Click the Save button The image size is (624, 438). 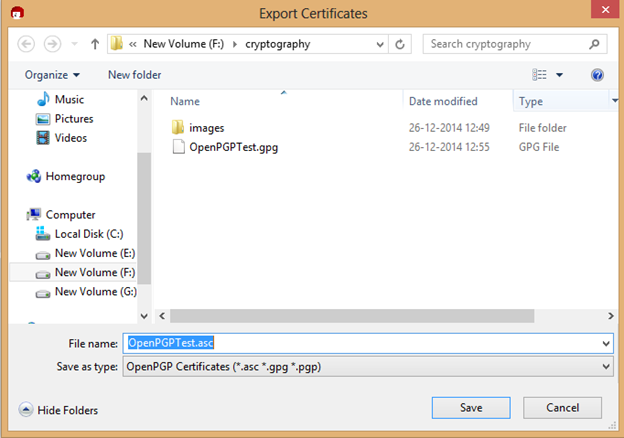coord(471,408)
